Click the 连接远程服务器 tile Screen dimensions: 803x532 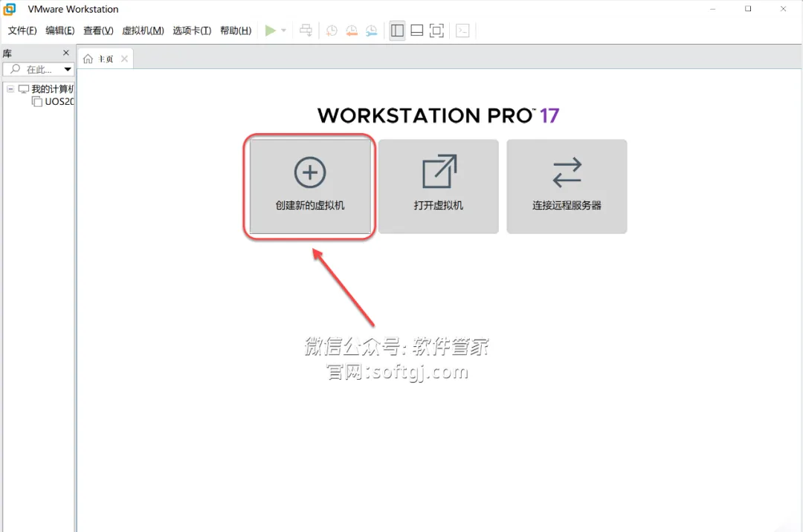pos(567,186)
